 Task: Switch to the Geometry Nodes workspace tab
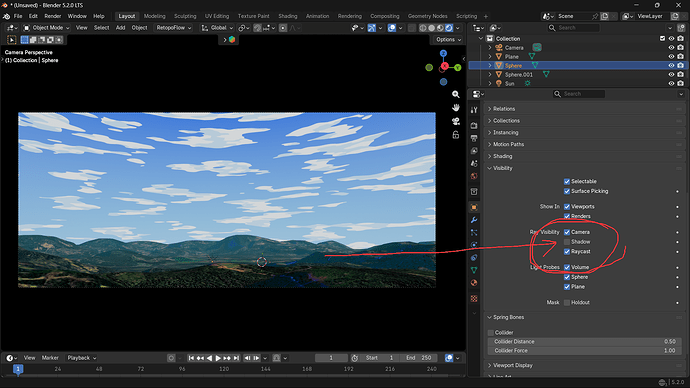427,16
